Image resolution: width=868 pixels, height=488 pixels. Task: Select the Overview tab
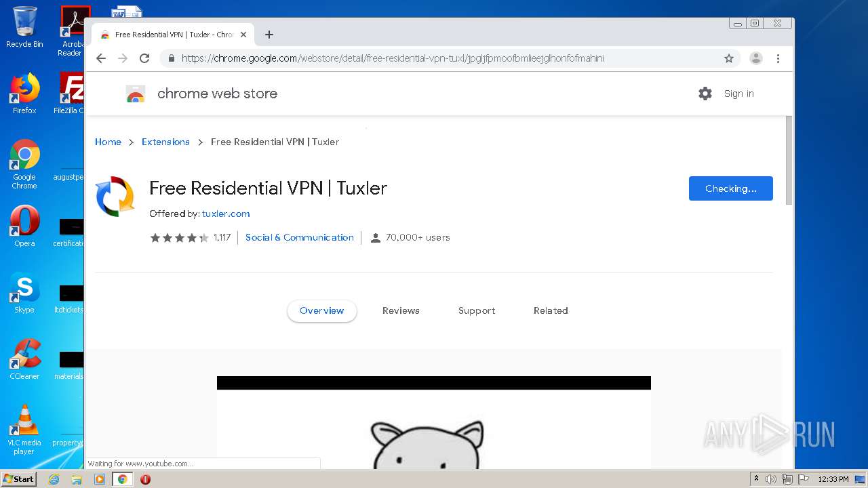coord(322,310)
